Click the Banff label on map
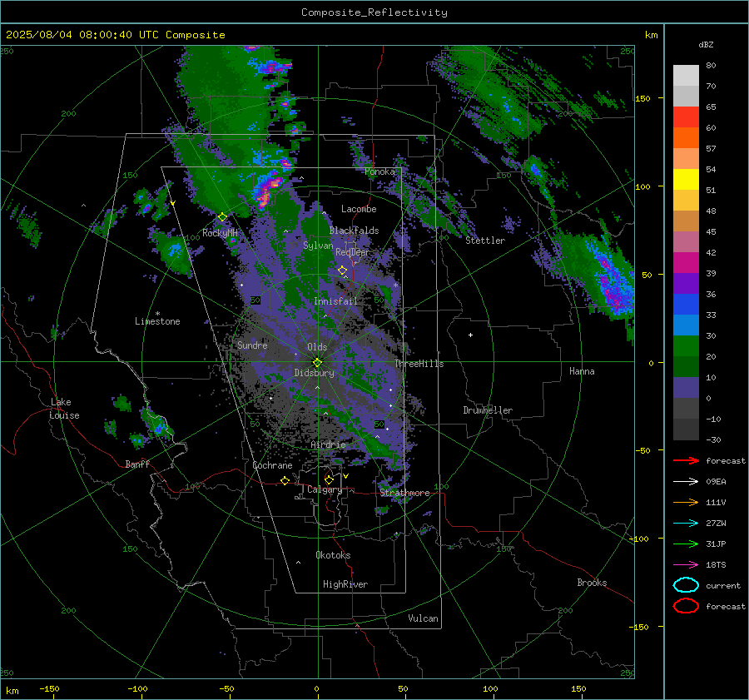 pos(137,464)
